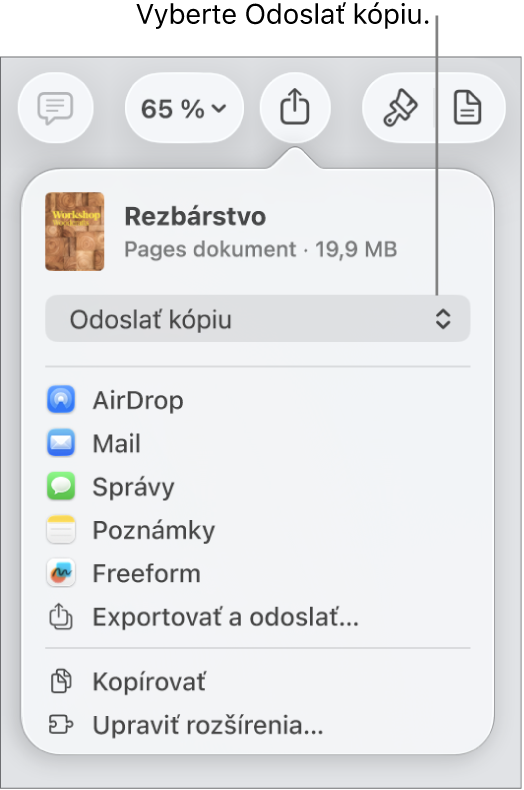Click the copy documents icon
This screenshot has width=524, height=790.
(x=61, y=681)
